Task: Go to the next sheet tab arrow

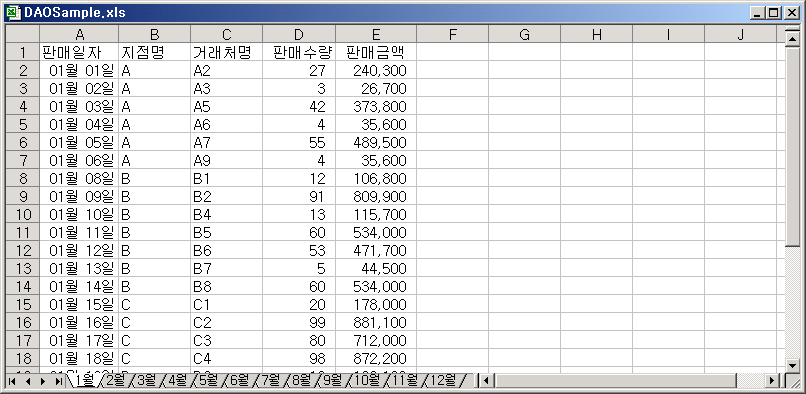Action: pos(43,381)
